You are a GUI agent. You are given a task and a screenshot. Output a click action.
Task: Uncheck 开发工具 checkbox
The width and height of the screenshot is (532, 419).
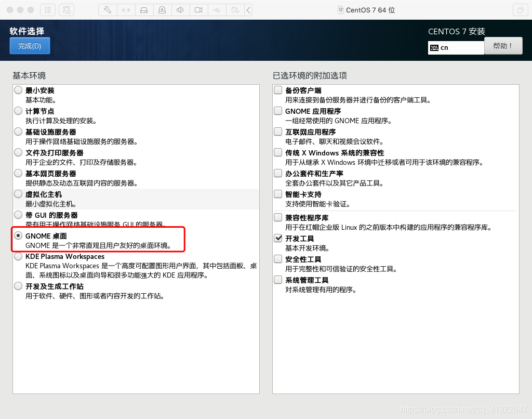tap(278, 238)
